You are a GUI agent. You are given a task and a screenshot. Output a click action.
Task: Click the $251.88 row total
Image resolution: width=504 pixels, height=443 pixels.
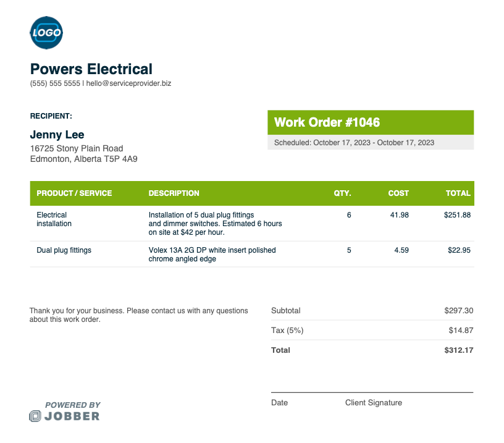tap(457, 215)
